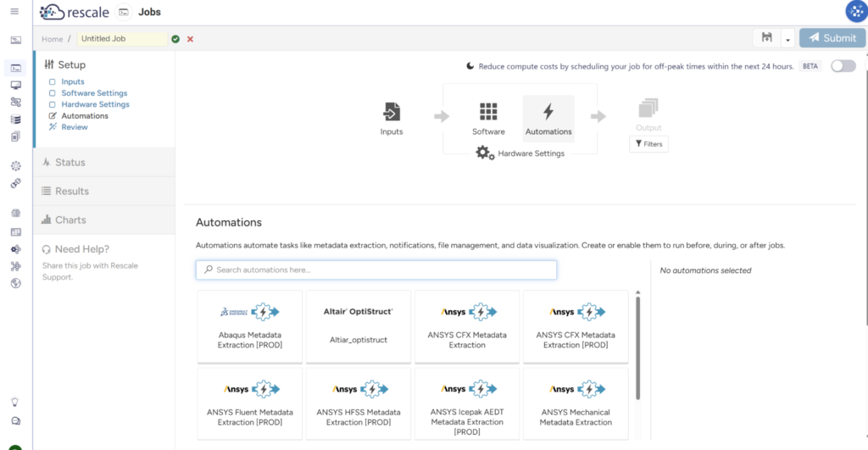Click the save job icon

(766, 37)
